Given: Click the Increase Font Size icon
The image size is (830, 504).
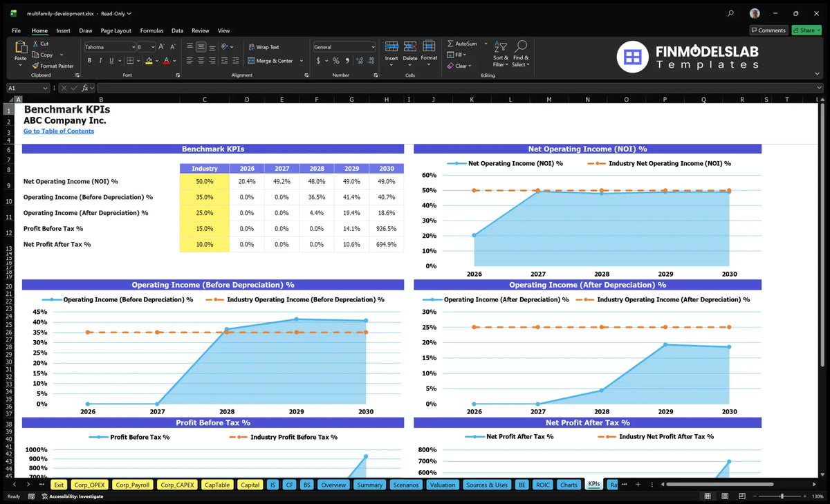Looking at the screenshot, I should (162, 47).
